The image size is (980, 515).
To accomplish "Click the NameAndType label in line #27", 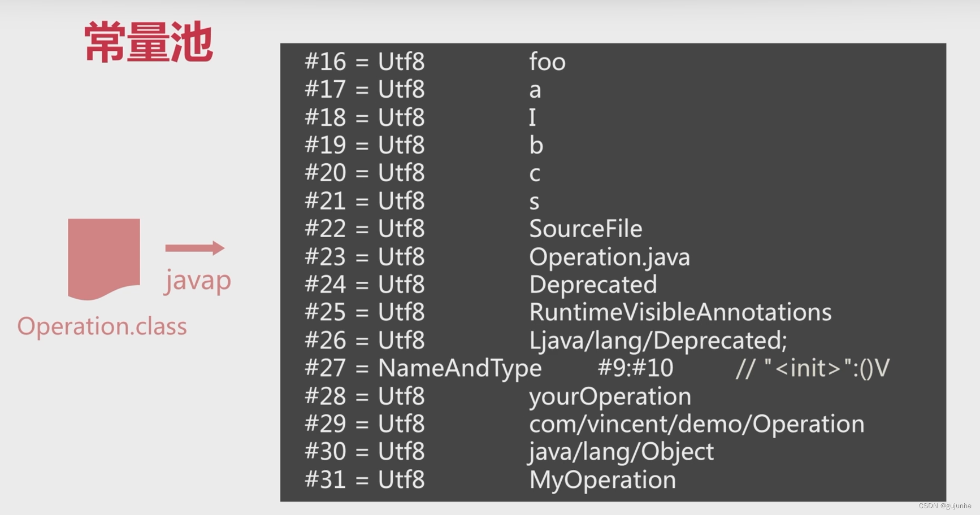I will pyautogui.click(x=459, y=368).
